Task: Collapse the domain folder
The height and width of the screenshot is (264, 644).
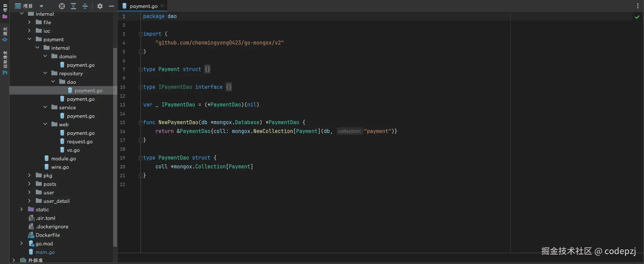Action: (45, 56)
